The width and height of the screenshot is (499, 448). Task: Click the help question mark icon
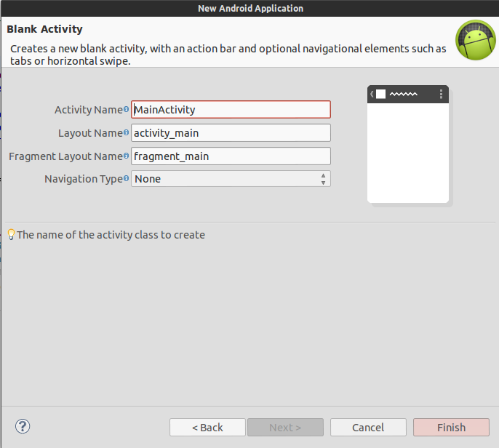pyautogui.click(x=23, y=426)
